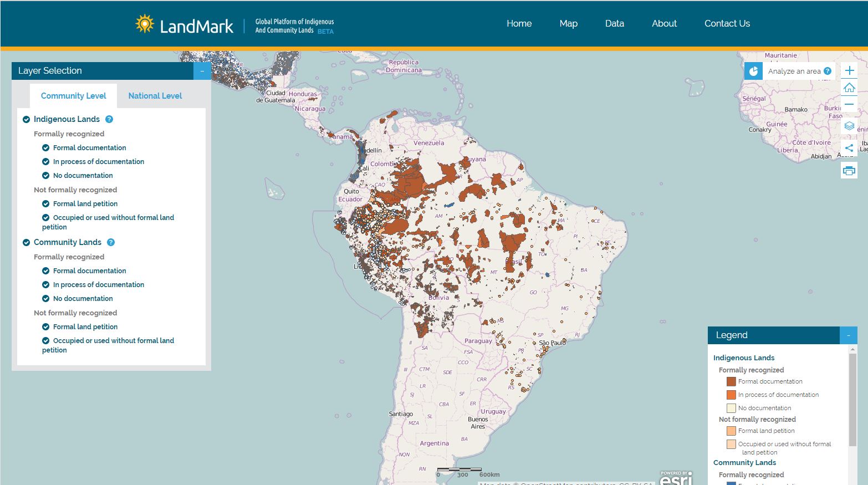Click Buenos Aires label on map
The image size is (868, 485).
coord(478,423)
